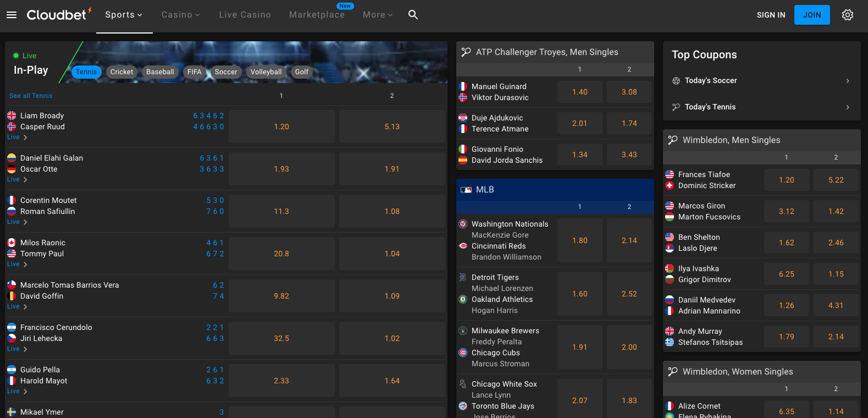Expand Live details for Galan vs Otte
Image resolution: width=868 pixels, height=418 pixels.
click(x=17, y=180)
